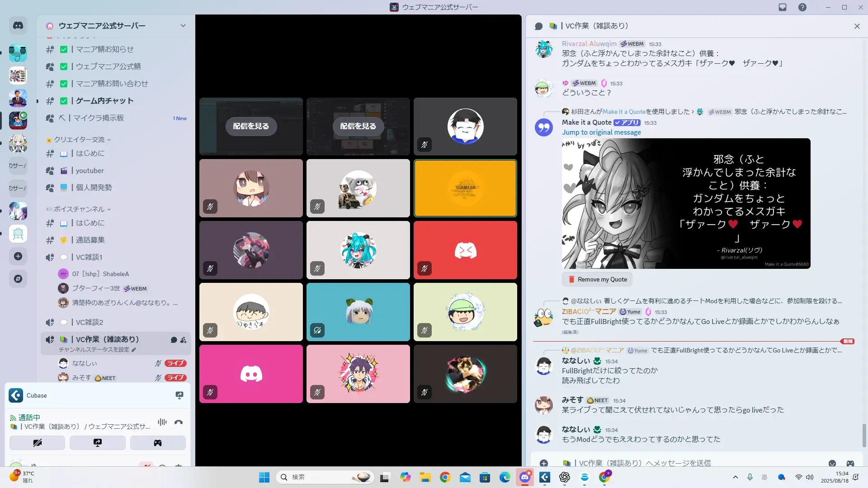Stream Cubase with the screen share toggle
The height and width of the screenshot is (488, 868).
(x=179, y=395)
